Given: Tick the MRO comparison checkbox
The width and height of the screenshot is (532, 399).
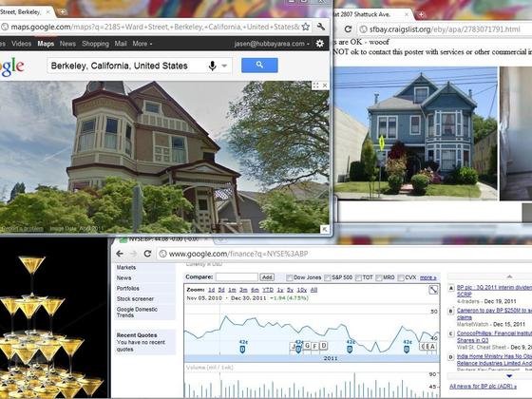Looking at the screenshot, I should coord(379,277).
